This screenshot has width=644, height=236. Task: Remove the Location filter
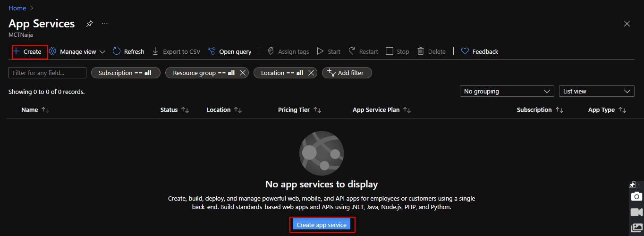(x=311, y=73)
